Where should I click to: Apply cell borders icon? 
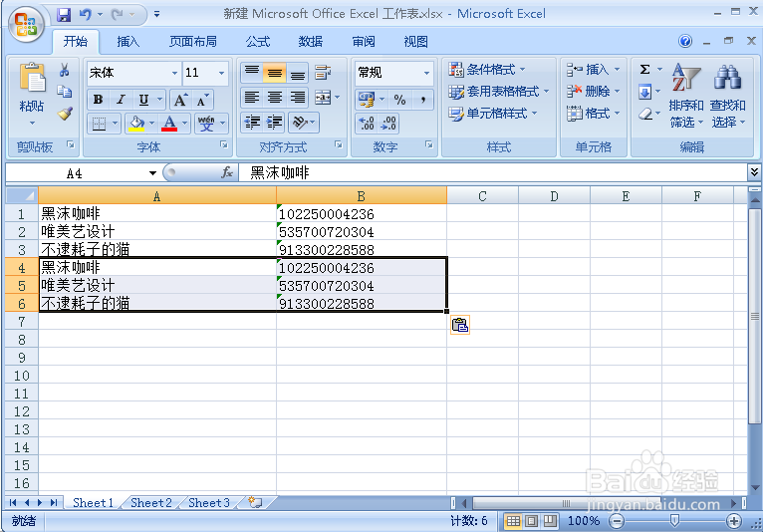(99, 124)
